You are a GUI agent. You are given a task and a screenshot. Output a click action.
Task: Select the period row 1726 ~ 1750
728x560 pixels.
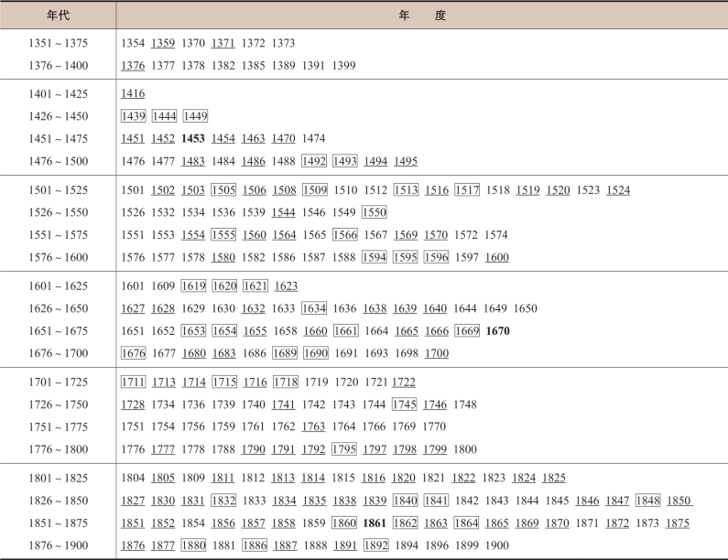coord(58,404)
